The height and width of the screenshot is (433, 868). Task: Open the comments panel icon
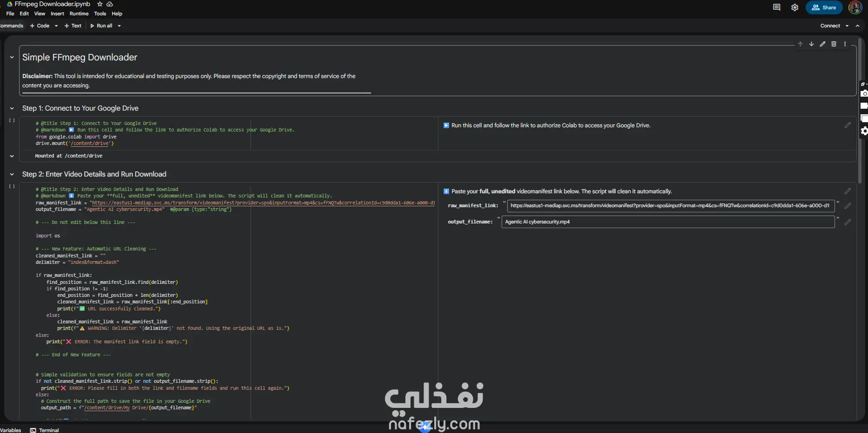tap(776, 7)
